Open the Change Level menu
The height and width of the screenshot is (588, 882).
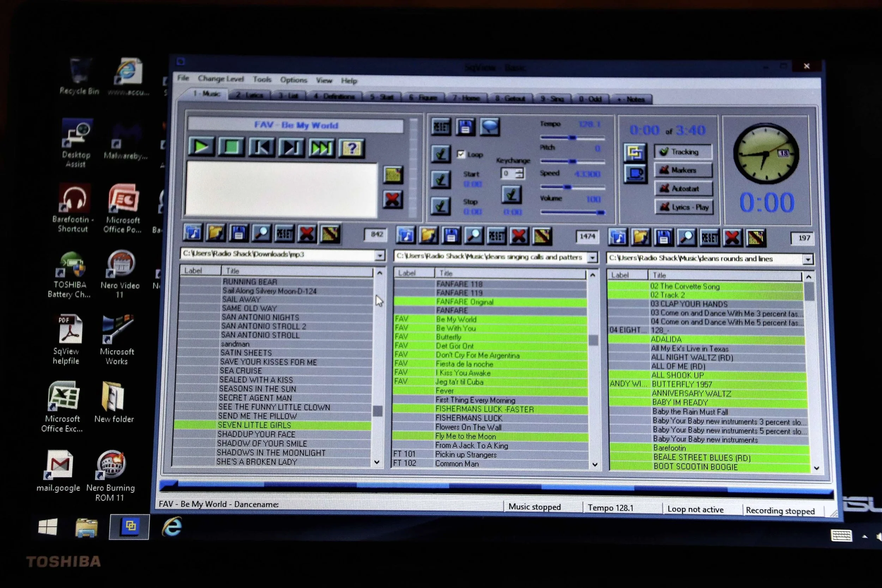pos(220,79)
